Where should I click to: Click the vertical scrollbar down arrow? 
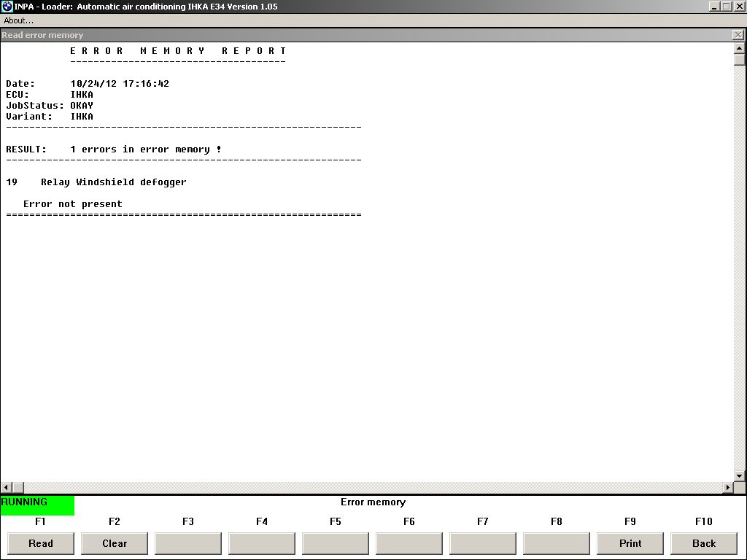click(x=740, y=475)
